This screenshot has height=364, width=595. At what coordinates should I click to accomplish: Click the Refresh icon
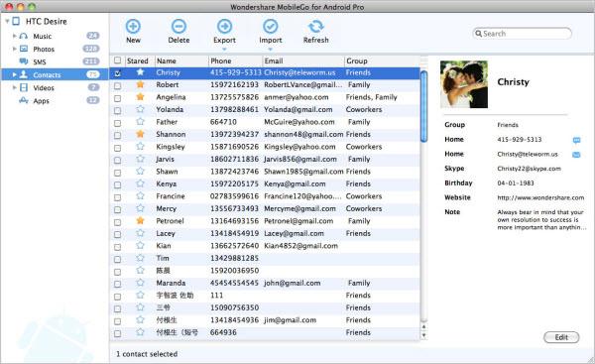[x=315, y=26]
